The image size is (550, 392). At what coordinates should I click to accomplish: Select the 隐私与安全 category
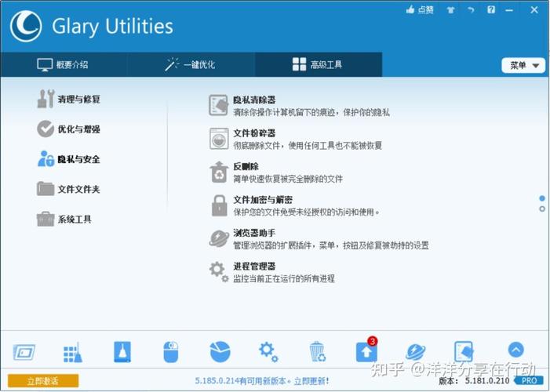click(69, 159)
